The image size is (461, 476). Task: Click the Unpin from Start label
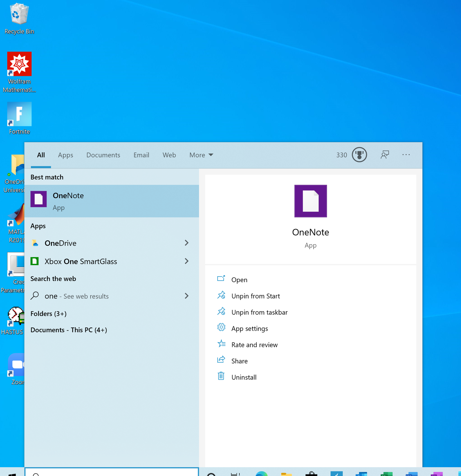256,296
